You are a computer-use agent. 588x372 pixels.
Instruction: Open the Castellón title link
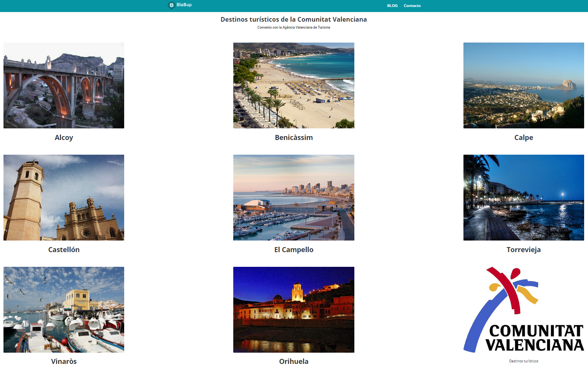point(64,250)
